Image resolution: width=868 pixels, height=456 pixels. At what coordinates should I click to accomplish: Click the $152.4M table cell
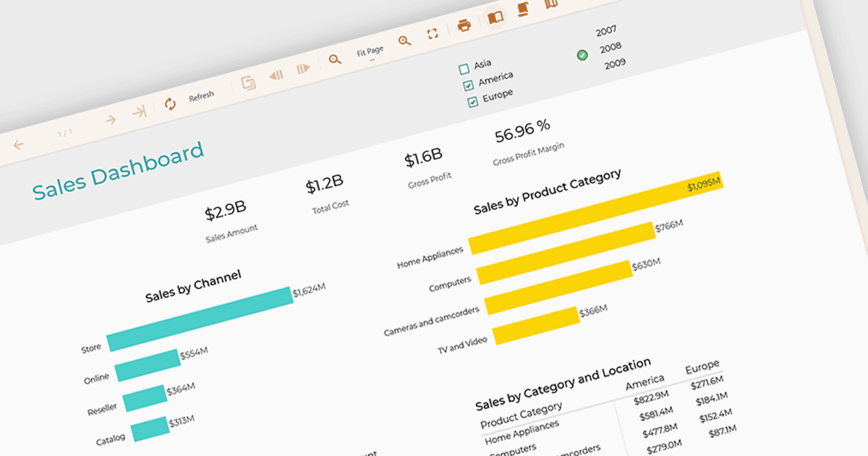point(716,417)
